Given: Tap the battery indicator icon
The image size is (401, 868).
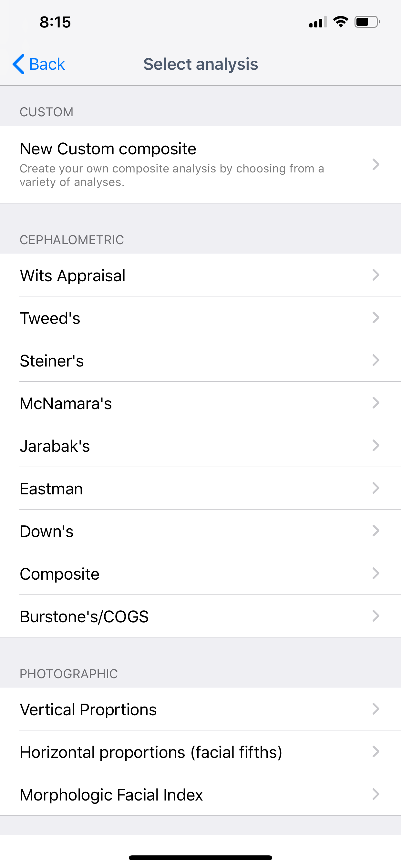Looking at the screenshot, I should (367, 22).
